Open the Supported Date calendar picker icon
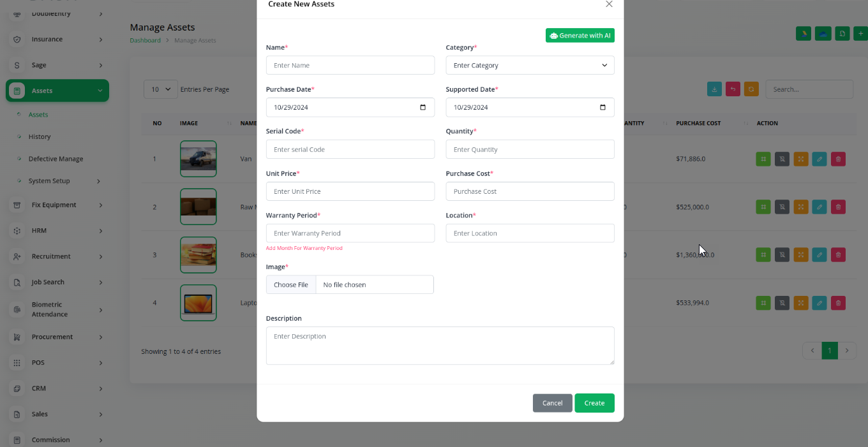This screenshot has width=868, height=447. point(602,107)
